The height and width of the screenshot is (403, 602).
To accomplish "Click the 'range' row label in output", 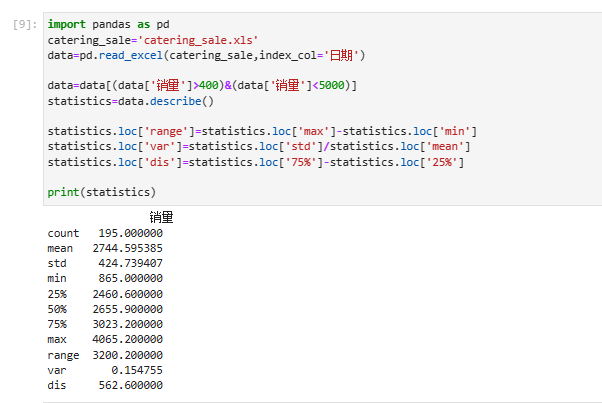I will pos(63,355).
